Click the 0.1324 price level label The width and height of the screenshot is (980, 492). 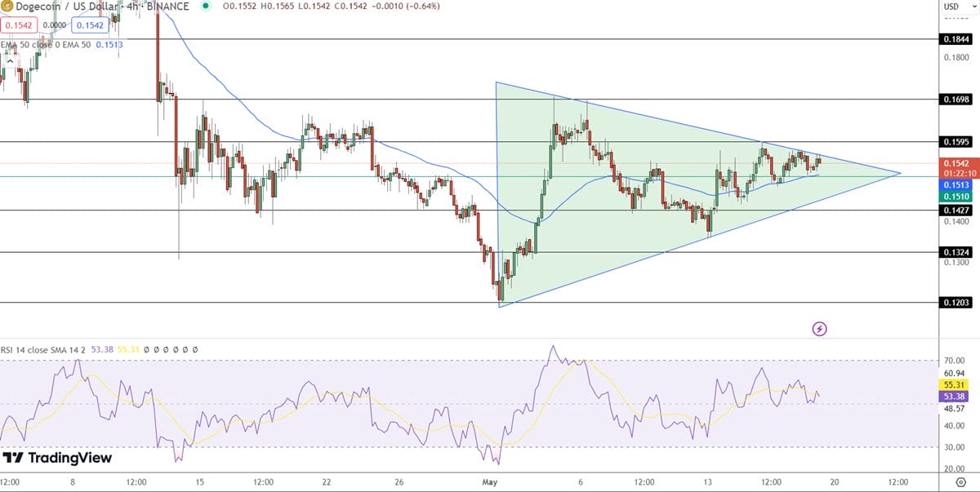coord(957,252)
